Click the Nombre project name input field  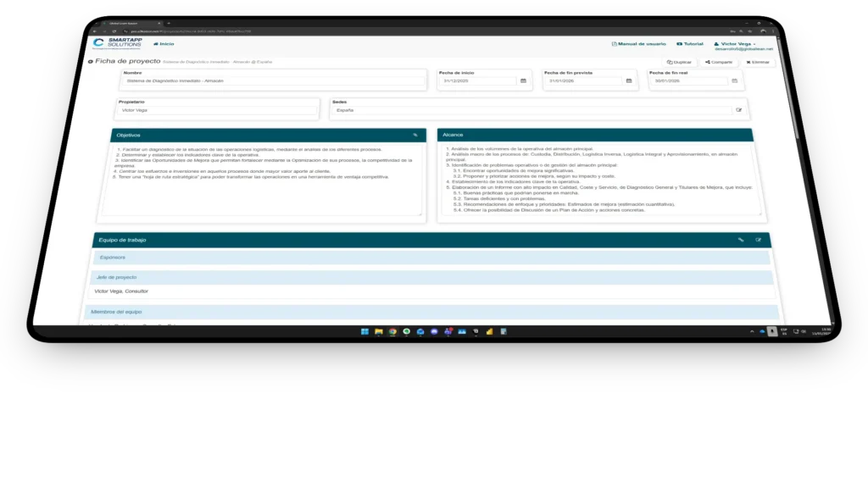(x=273, y=81)
